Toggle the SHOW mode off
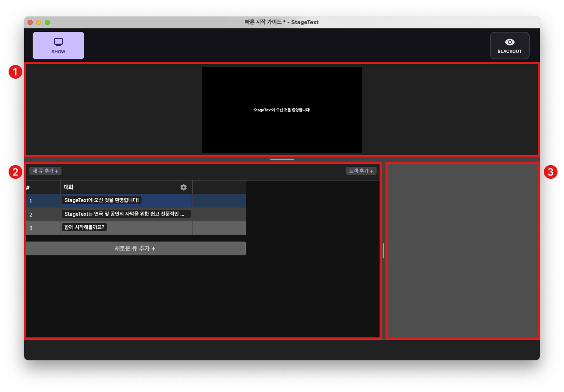Screen dimensions: 564x392 (x=58, y=45)
